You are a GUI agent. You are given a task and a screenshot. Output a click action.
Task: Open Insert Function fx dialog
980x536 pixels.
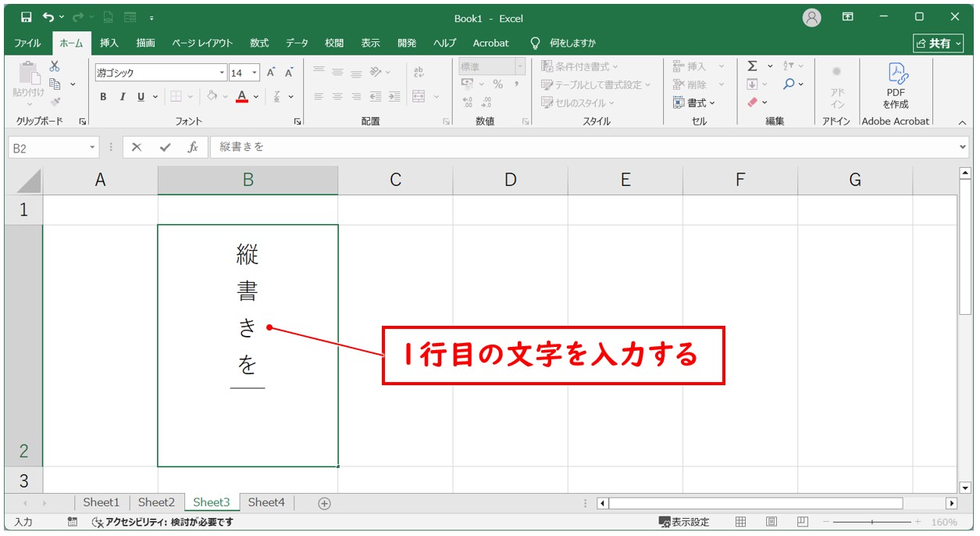pos(193,147)
